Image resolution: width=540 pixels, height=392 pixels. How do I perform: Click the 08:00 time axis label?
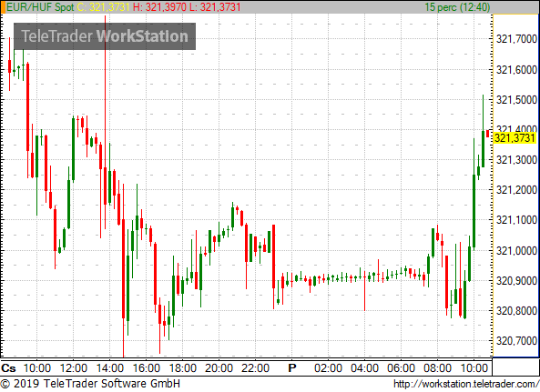pyautogui.click(x=437, y=368)
